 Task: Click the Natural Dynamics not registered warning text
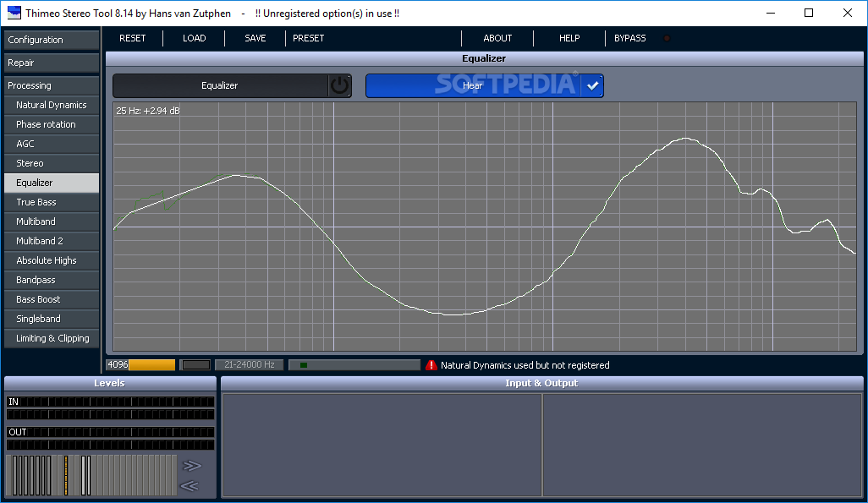[525, 365]
